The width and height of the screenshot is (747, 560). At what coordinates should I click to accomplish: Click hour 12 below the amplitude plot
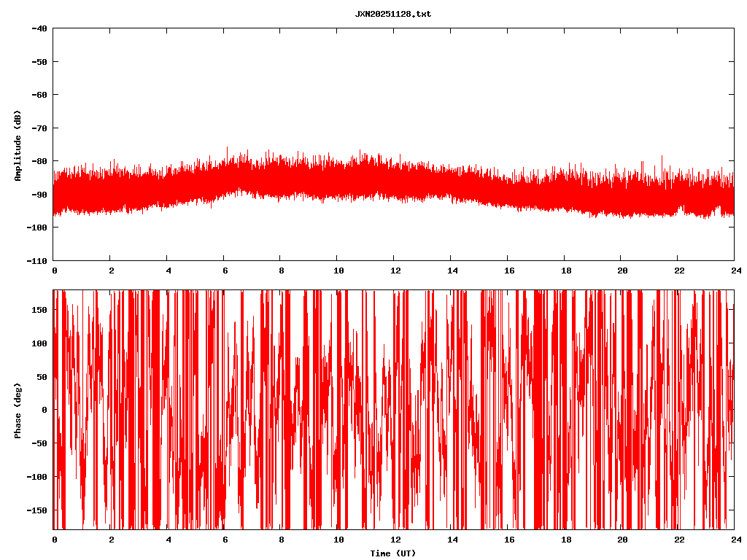point(393,270)
